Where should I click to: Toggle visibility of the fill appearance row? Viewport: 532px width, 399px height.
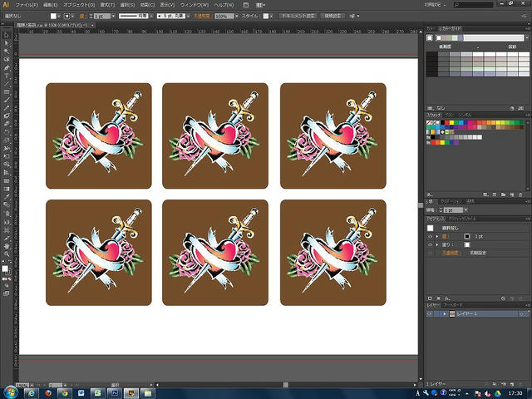[x=430, y=244]
